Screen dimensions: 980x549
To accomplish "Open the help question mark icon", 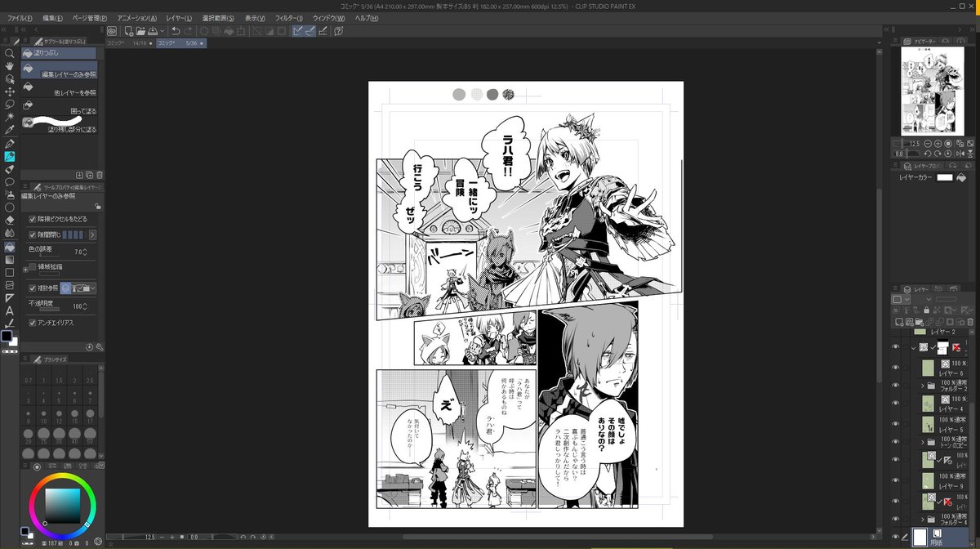I will [338, 31].
